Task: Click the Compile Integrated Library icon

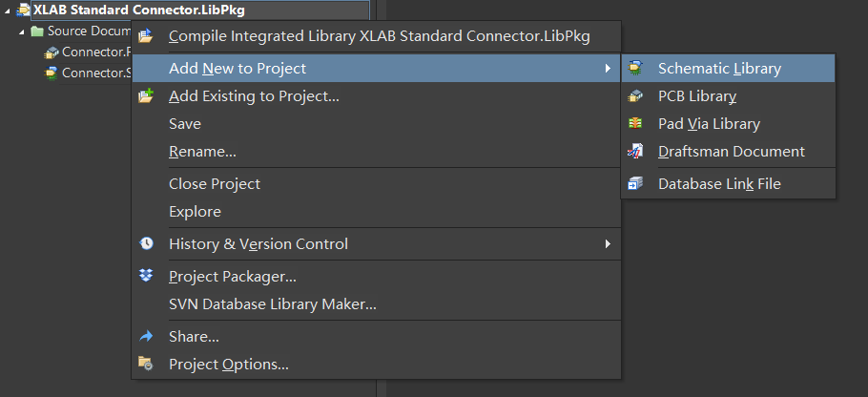Action: tap(146, 37)
